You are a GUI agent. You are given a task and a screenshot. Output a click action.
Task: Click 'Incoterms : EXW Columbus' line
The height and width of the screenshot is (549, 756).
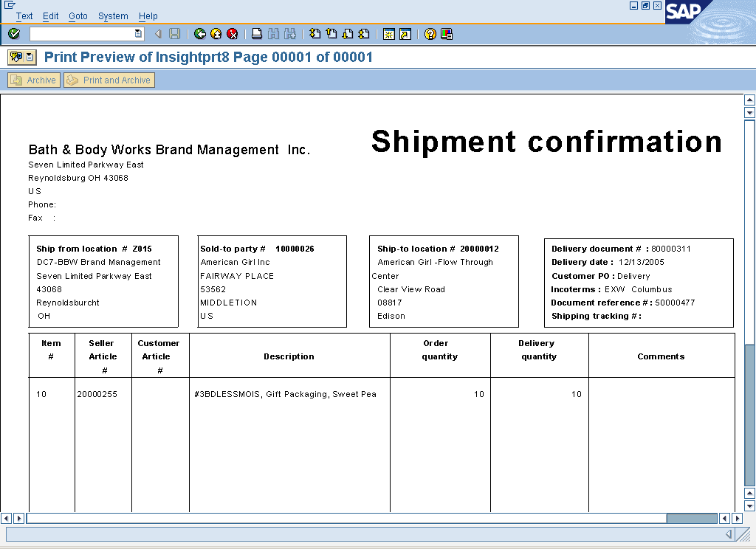(x=611, y=289)
